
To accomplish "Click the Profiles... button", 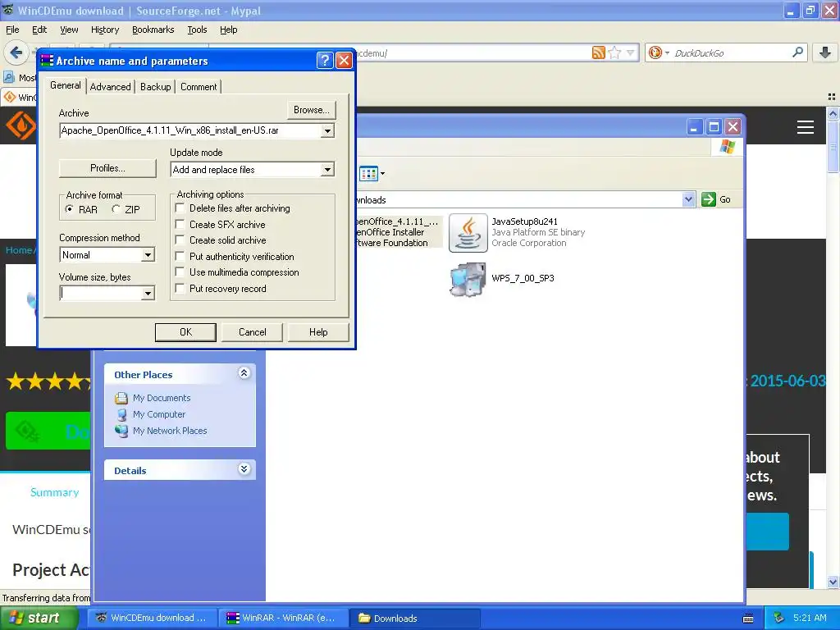I will click(x=107, y=168).
